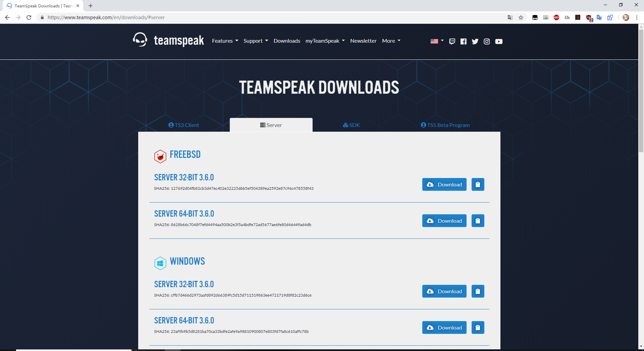Click the scrollbar down arrow
Viewport: 644px width, 351px height.
[641, 346]
